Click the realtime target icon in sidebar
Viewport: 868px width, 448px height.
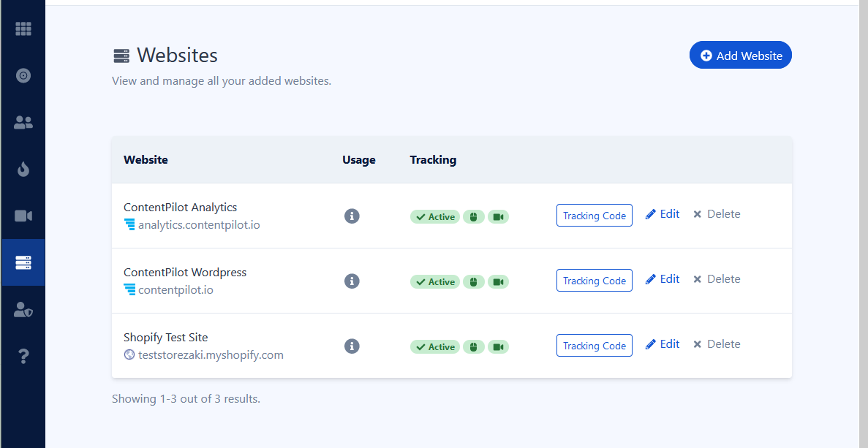pyautogui.click(x=23, y=75)
